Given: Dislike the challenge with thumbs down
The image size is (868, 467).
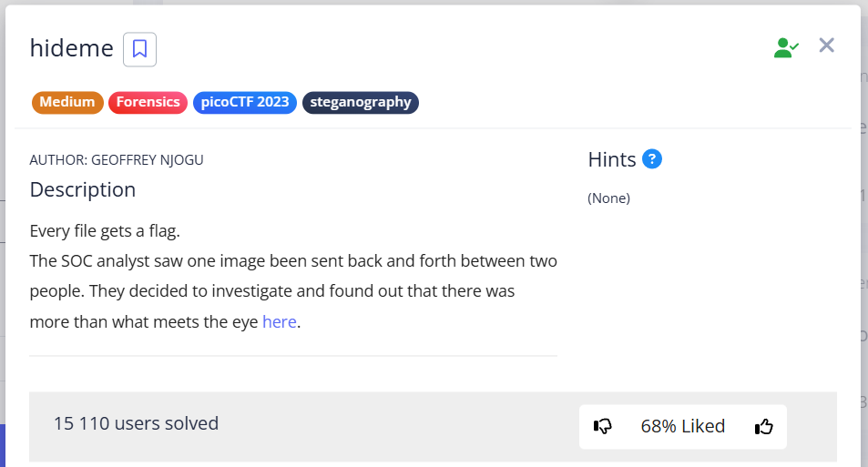Looking at the screenshot, I should tap(602, 426).
